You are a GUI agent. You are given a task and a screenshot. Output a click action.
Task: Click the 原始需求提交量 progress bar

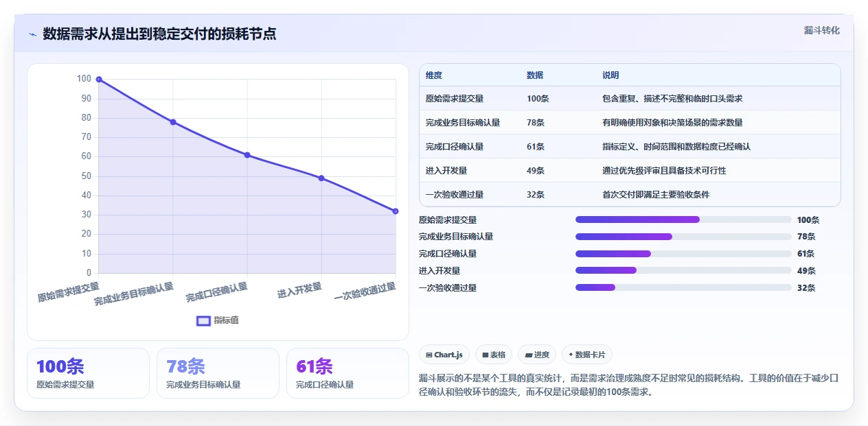(x=683, y=220)
